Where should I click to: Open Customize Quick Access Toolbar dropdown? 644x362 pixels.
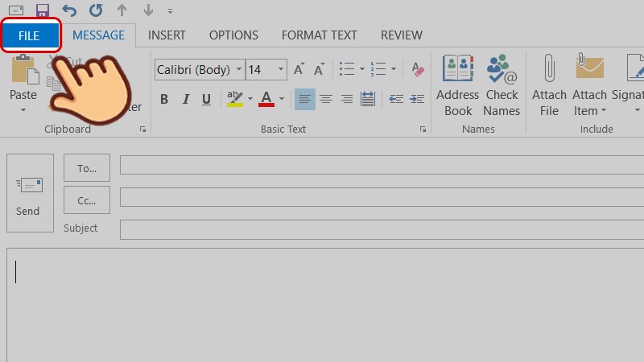click(170, 11)
